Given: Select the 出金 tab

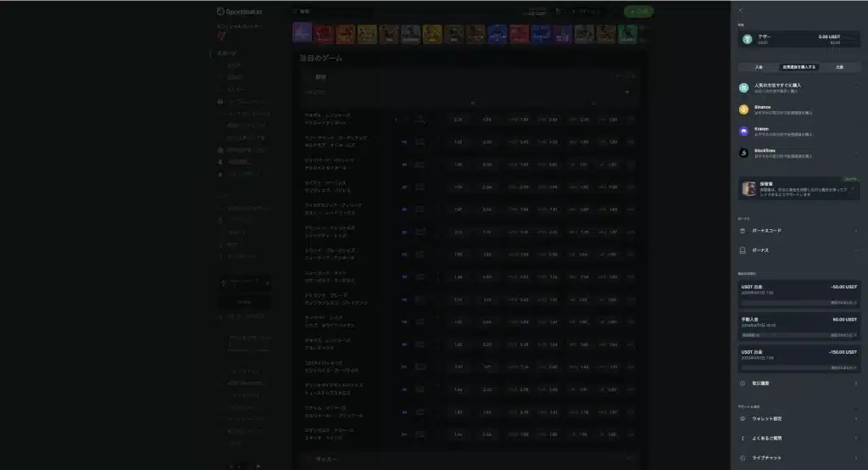Looking at the screenshot, I should pos(838,66).
